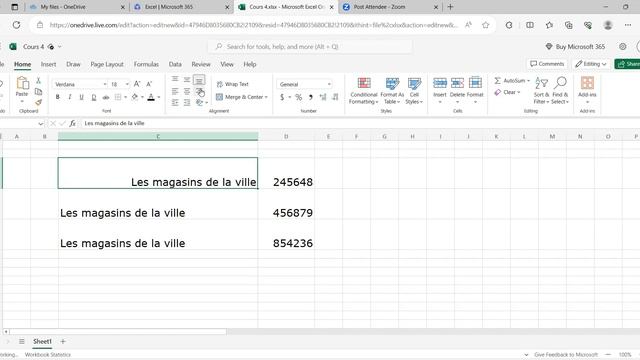Switch to the Draw ribbon tab
This screenshot has width=640, height=360.
[x=73, y=64]
